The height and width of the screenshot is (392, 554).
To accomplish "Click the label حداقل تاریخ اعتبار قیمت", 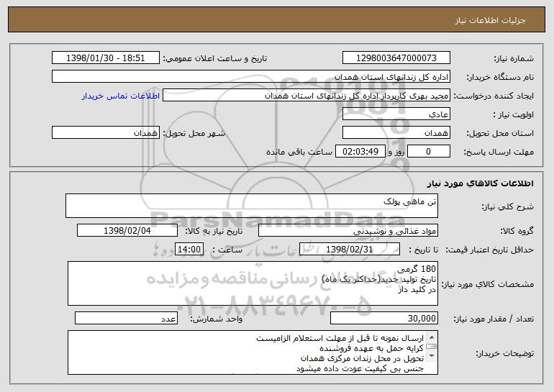I will tap(490, 250).
